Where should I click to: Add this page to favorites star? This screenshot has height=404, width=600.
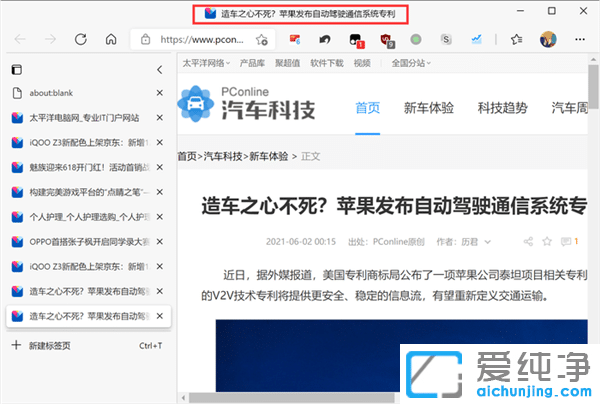[262, 39]
